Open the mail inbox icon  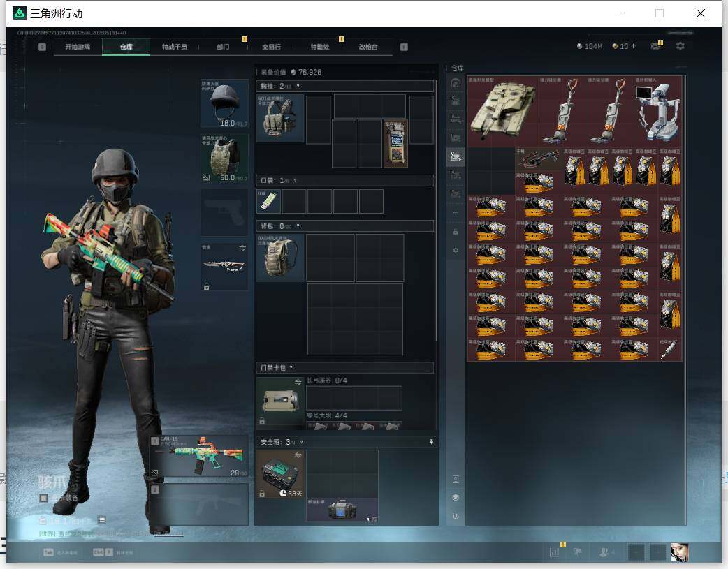point(655,46)
